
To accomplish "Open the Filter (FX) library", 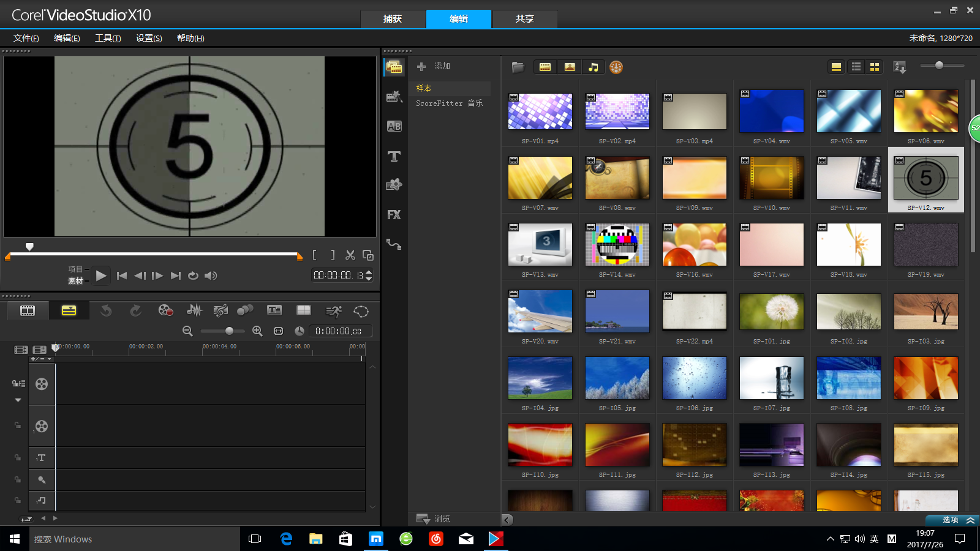I will point(394,215).
